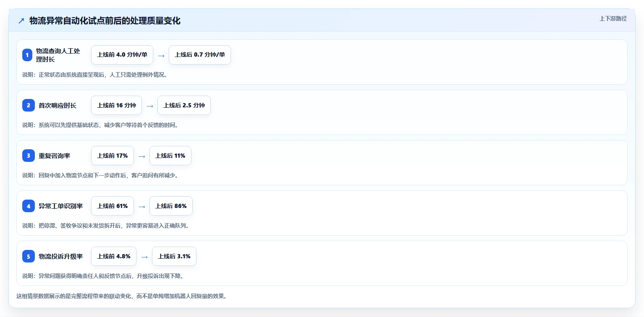The image size is (644, 317).
Task: Click the 上线前 17% chip
Action: tap(113, 156)
